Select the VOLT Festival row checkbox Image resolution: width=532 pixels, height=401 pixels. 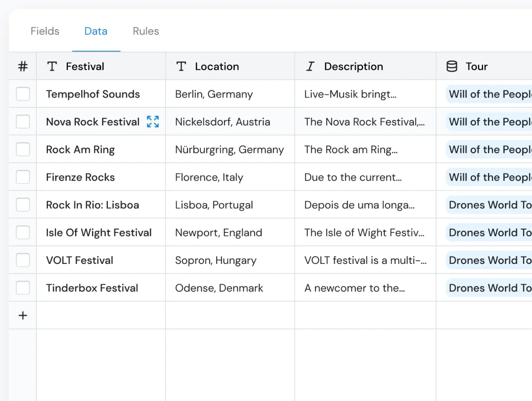click(x=22, y=260)
